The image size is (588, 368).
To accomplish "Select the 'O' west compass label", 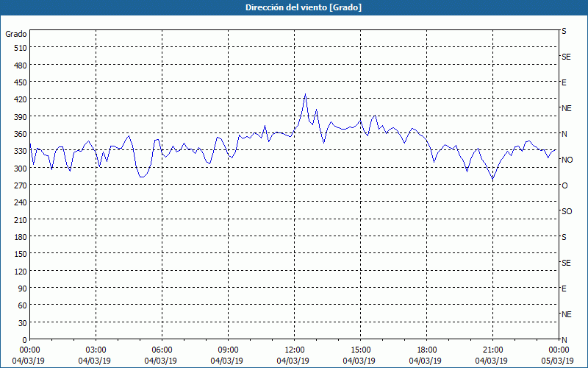I will pyautogui.click(x=564, y=185).
